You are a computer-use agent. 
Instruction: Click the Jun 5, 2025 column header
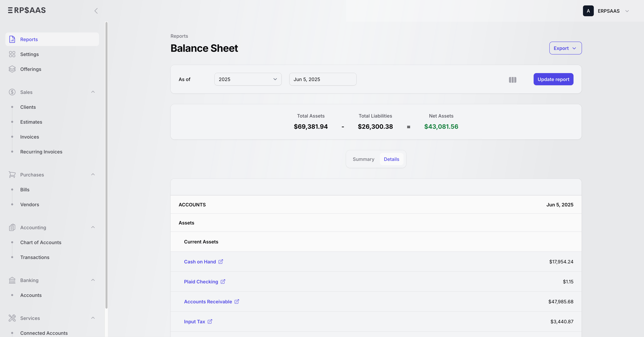[560, 205]
